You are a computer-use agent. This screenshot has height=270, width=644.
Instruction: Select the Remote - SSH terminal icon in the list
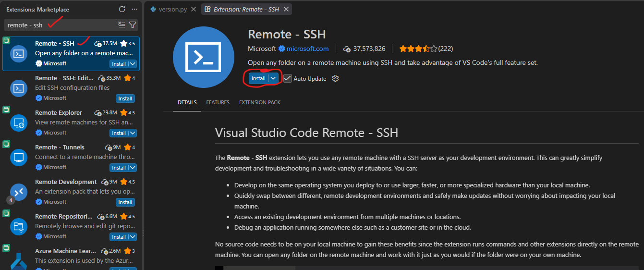click(19, 53)
